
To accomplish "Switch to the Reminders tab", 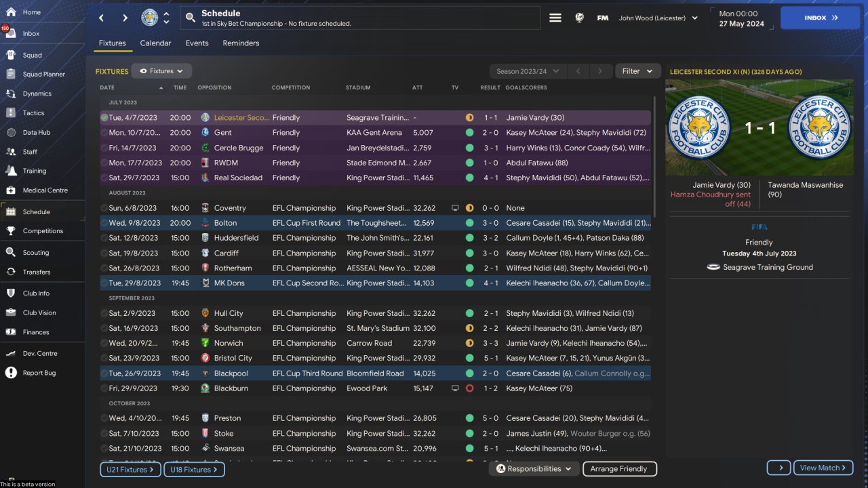I will [241, 43].
